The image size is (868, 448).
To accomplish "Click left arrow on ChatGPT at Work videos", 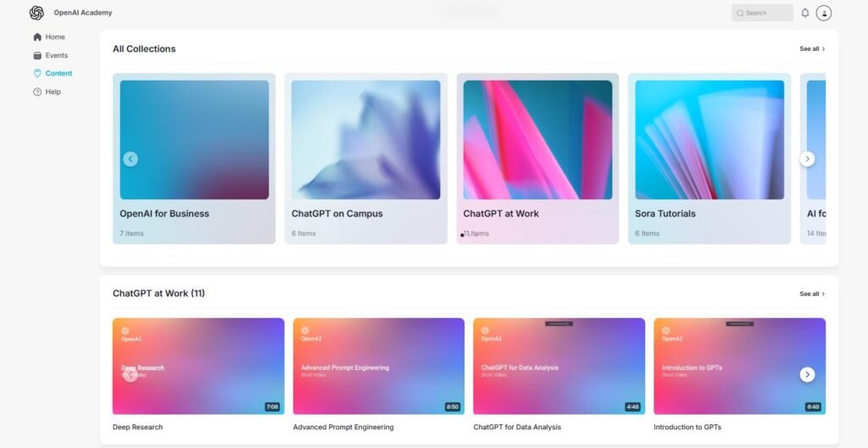I will pos(131,375).
